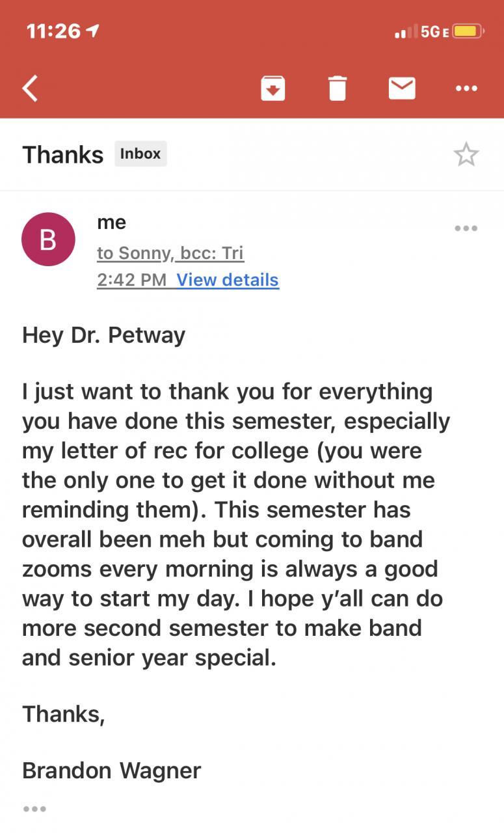The width and height of the screenshot is (504, 833).
Task: Delete the email with the trash icon
Action: click(x=338, y=88)
